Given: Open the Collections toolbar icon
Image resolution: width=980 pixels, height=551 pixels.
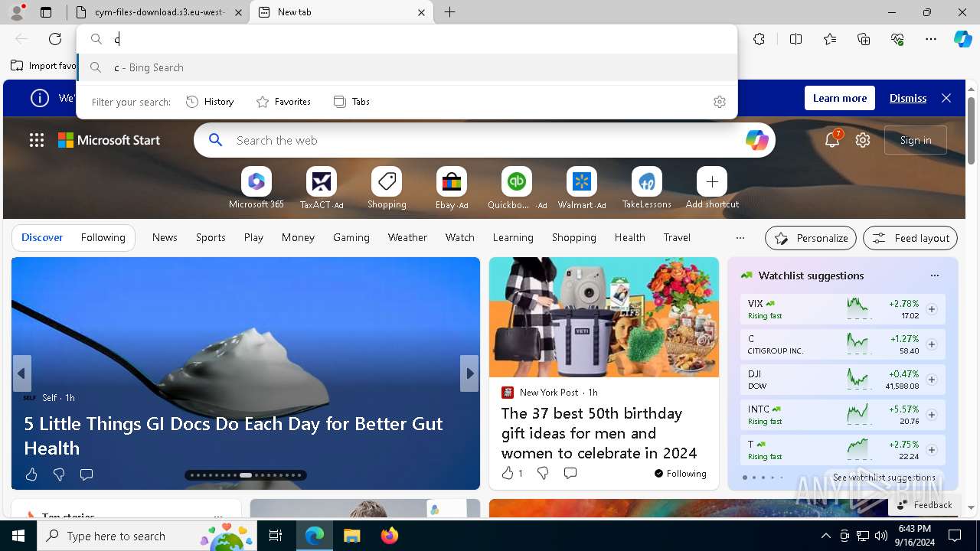Looking at the screenshot, I should 864,39.
